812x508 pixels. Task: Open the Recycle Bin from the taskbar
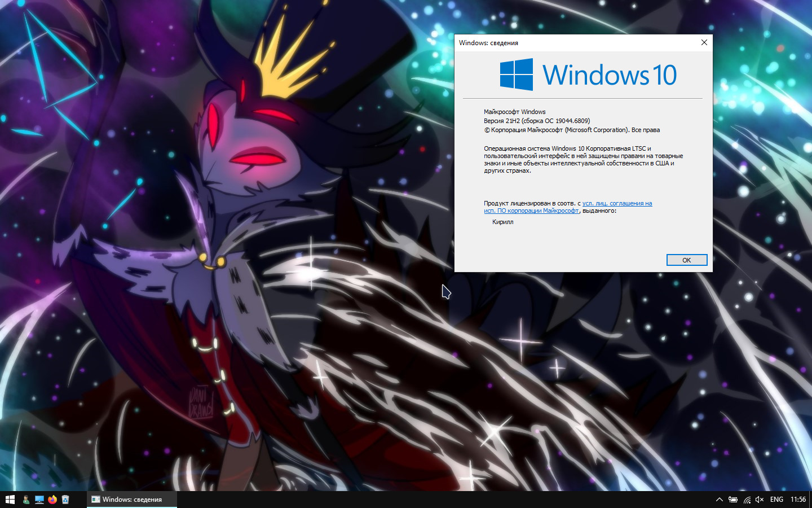click(65, 500)
